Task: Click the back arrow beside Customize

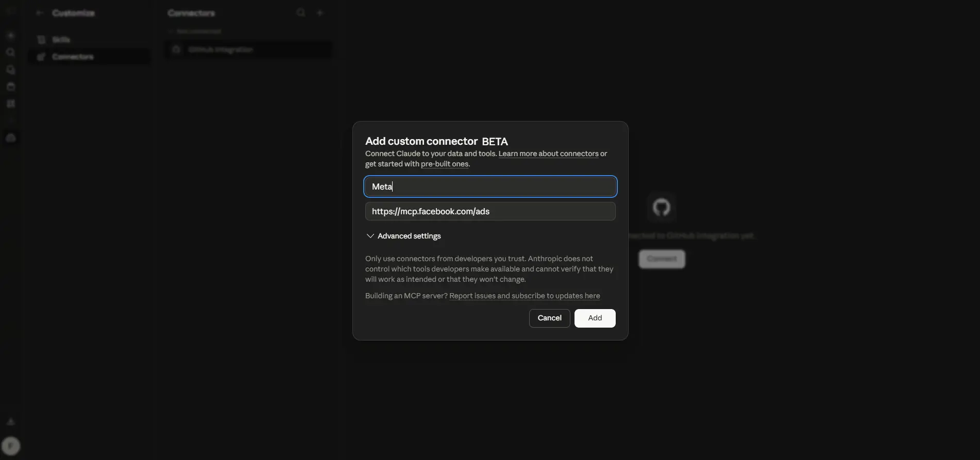Action: pos(40,13)
